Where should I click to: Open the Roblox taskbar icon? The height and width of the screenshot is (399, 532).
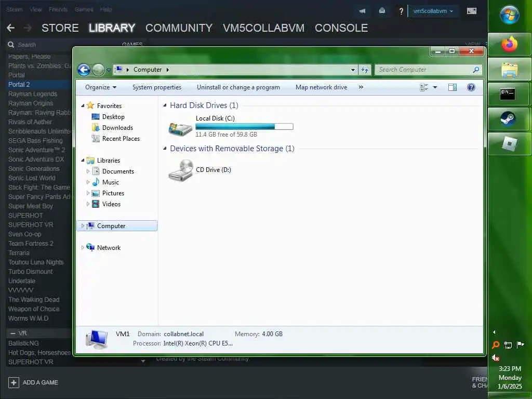(509, 144)
